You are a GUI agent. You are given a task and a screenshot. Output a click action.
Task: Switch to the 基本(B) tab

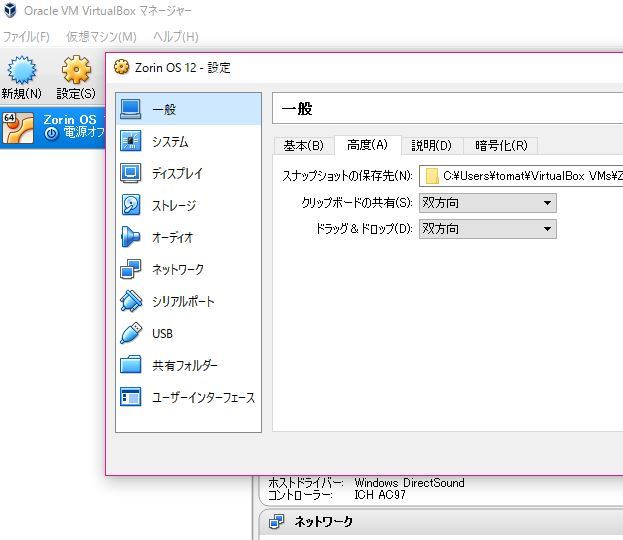click(x=303, y=146)
